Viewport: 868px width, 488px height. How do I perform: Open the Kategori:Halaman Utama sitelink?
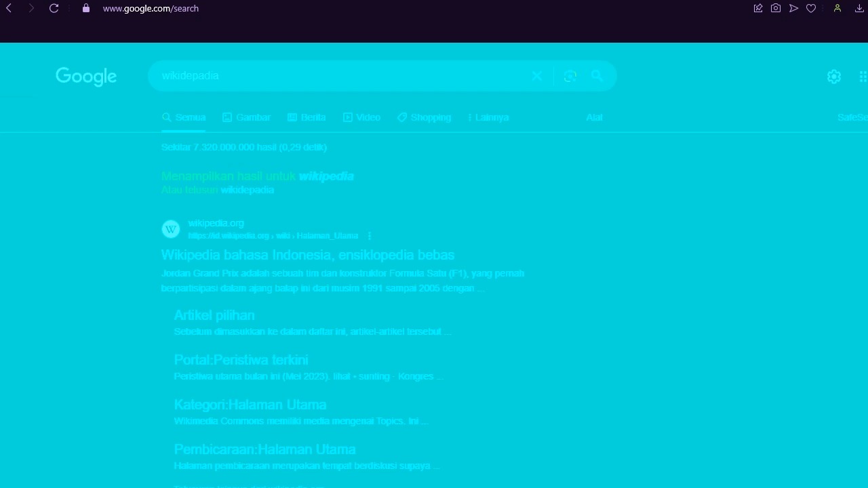tap(250, 405)
